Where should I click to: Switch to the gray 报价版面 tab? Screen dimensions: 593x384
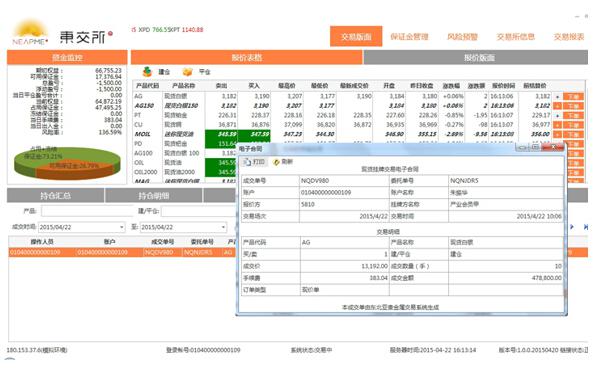tap(476, 58)
